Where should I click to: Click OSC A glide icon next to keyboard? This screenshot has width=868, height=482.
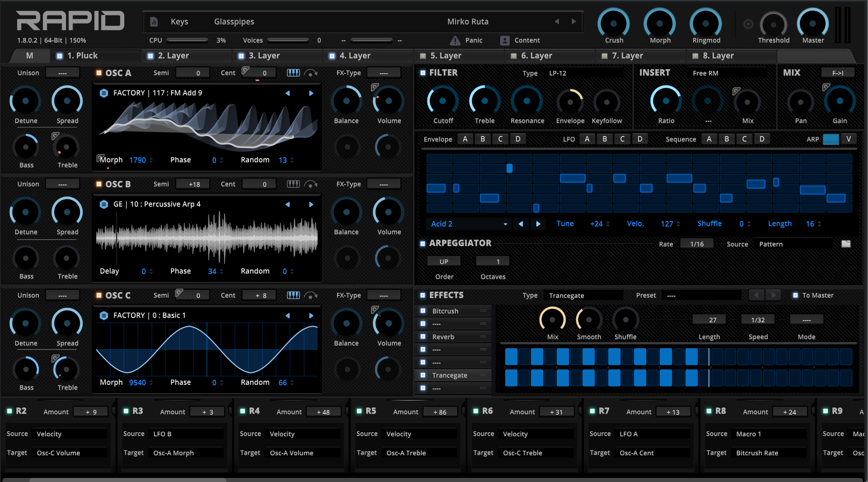click(311, 73)
